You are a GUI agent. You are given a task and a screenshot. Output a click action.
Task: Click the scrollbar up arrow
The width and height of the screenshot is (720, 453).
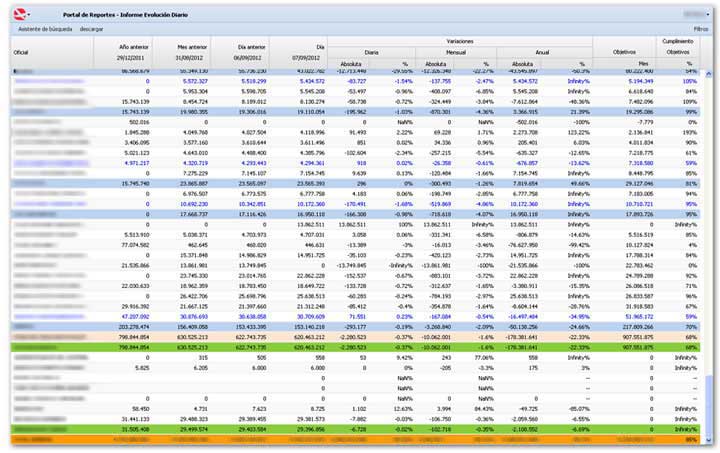point(709,73)
